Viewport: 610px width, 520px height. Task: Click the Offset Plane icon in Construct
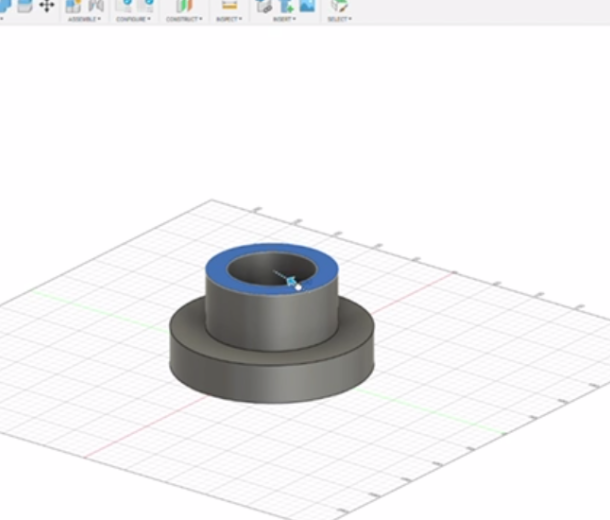click(184, 6)
